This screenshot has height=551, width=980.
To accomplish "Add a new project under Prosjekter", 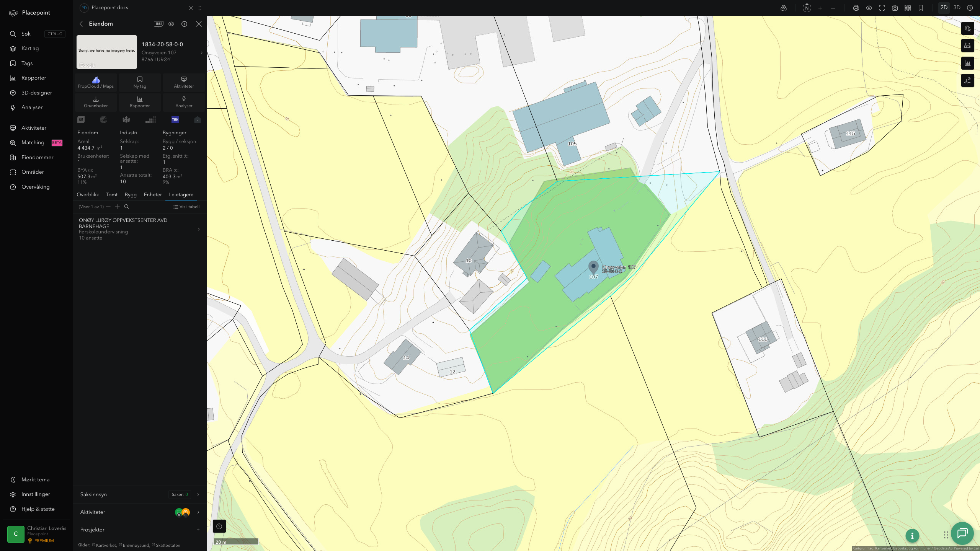I will pyautogui.click(x=198, y=530).
